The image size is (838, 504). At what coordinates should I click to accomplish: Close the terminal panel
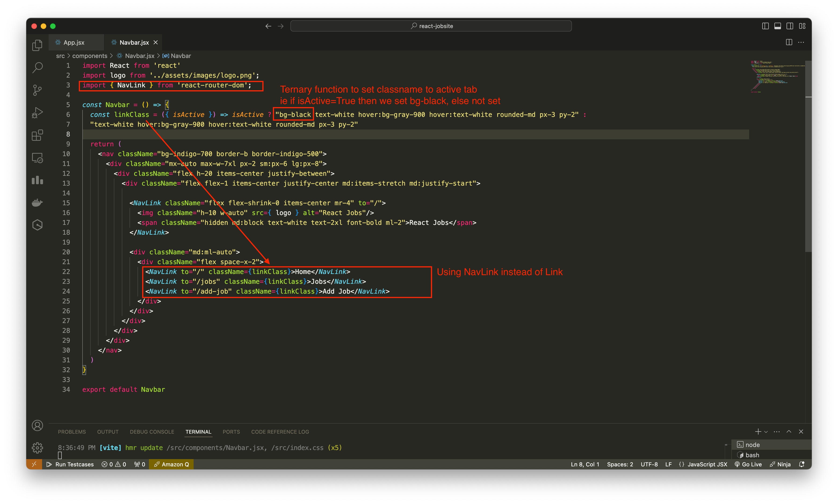[x=801, y=431]
